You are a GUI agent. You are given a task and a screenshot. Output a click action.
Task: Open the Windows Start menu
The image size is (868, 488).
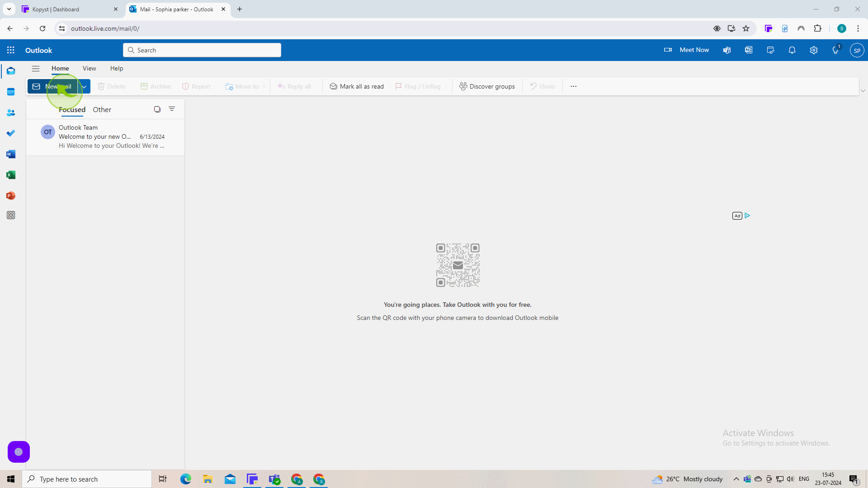point(11,479)
